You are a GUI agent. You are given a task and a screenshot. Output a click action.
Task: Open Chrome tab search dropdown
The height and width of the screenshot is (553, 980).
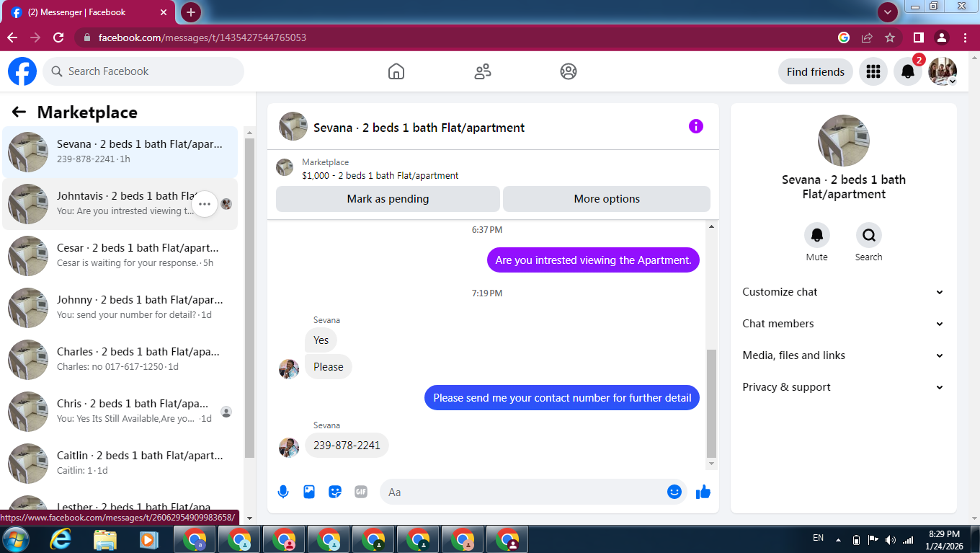[x=887, y=12]
